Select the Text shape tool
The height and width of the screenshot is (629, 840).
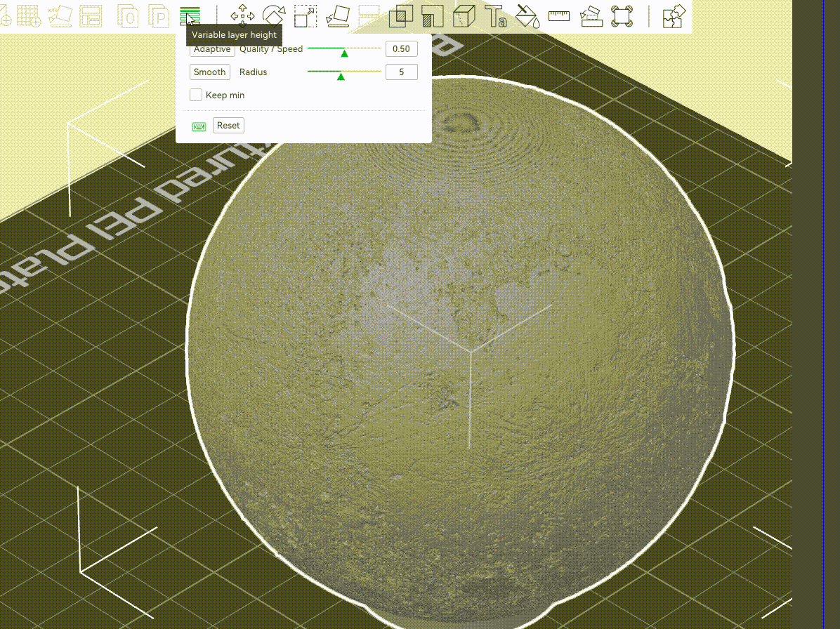[496, 16]
